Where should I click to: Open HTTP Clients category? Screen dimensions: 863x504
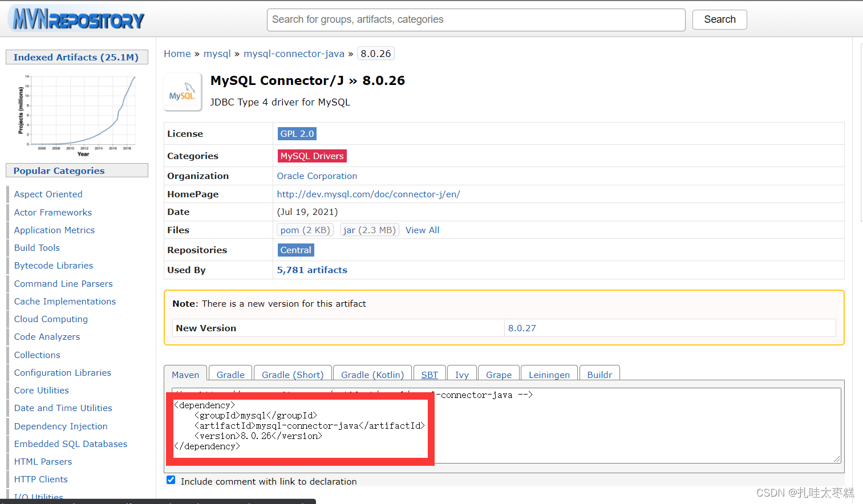(x=41, y=479)
